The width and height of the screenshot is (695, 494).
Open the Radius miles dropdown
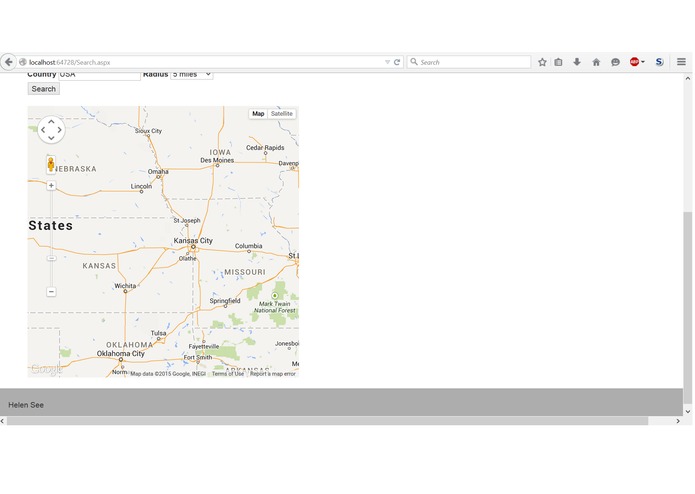point(191,75)
